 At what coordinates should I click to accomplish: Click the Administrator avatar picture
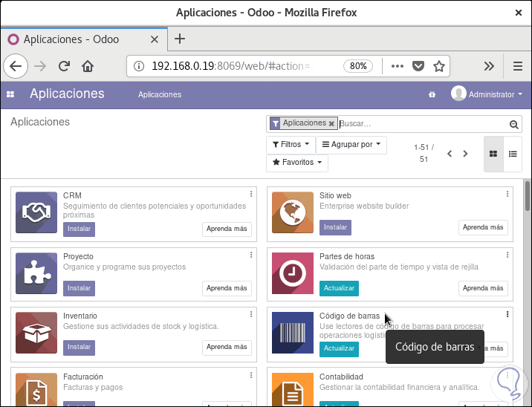[x=458, y=94]
